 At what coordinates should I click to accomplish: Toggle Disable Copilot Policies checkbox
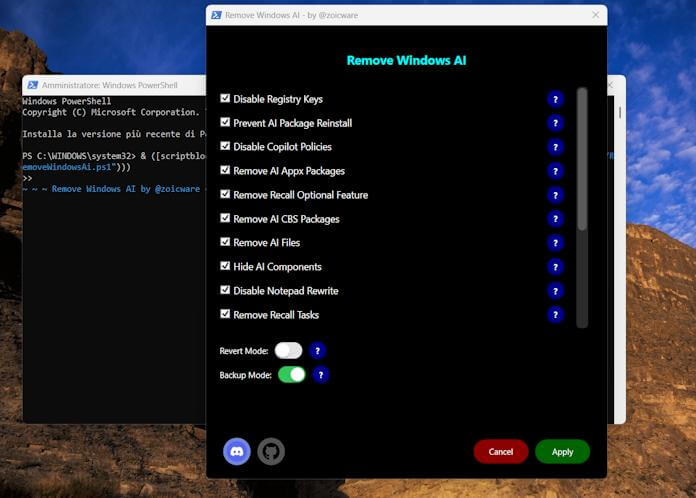click(225, 146)
